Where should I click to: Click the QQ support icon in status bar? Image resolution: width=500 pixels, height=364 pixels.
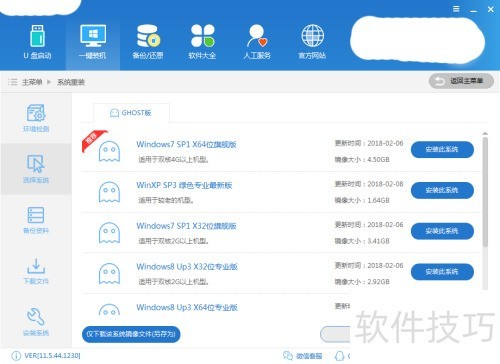[x=340, y=356]
